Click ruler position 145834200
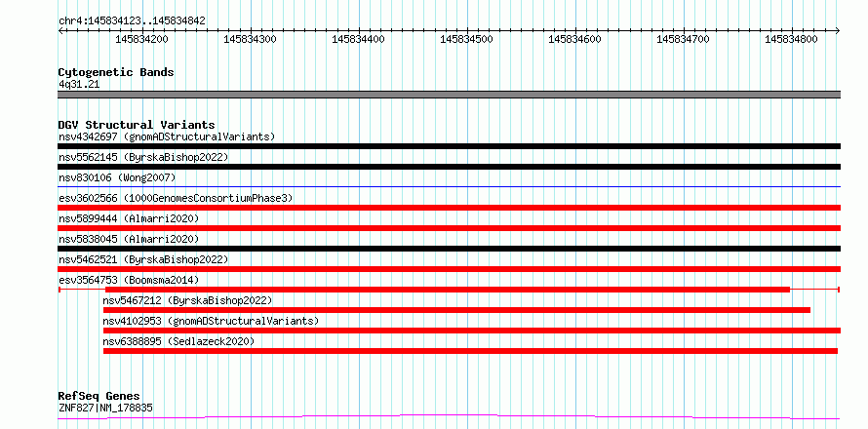Viewport: 868px width, 429px height. coord(141,39)
